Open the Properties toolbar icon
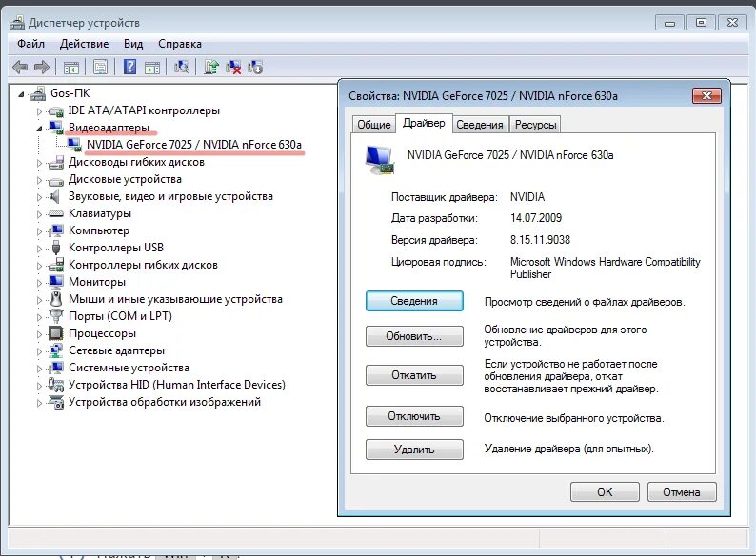This screenshot has height=560, width=756. tap(100, 67)
